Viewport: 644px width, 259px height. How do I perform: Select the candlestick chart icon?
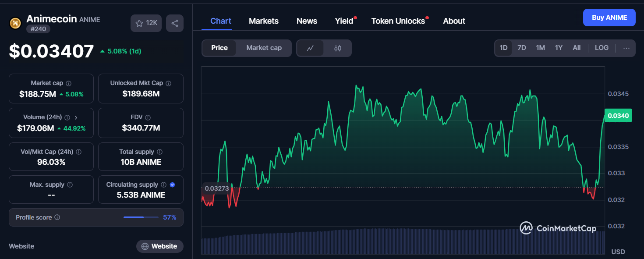click(338, 48)
